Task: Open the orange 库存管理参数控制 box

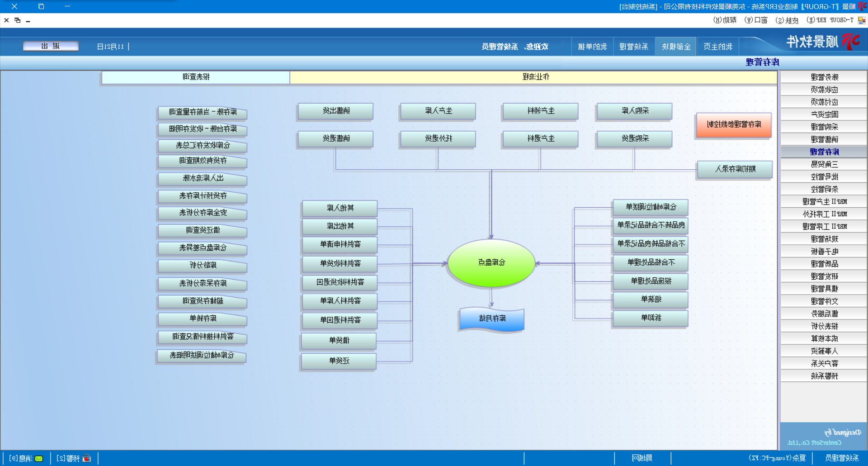Action: pyautogui.click(x=733, y=124)
